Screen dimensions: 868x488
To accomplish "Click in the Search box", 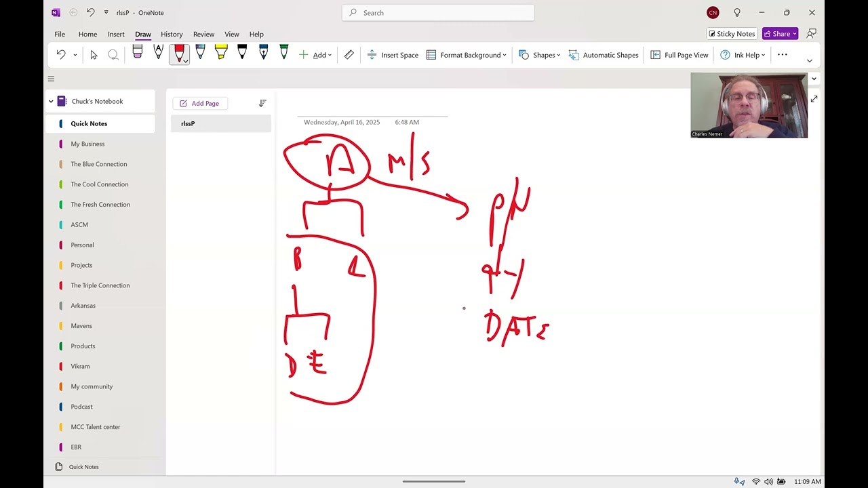I will 438,12.
